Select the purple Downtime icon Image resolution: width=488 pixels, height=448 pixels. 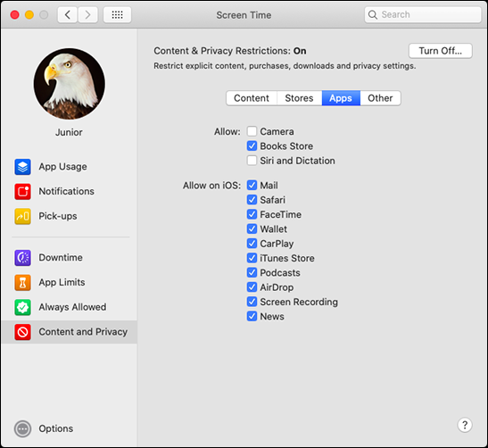[22, 258]
